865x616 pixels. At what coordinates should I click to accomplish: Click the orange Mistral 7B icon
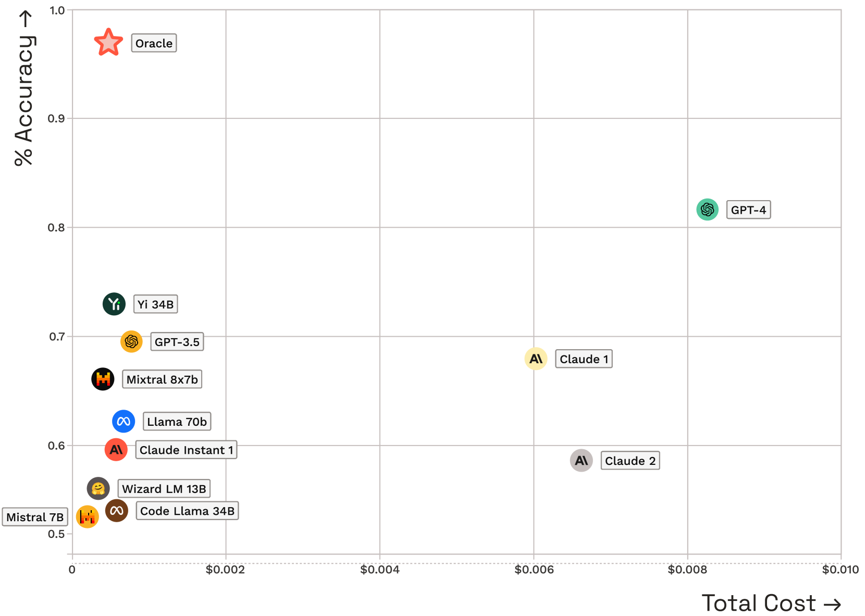[88, 516]
